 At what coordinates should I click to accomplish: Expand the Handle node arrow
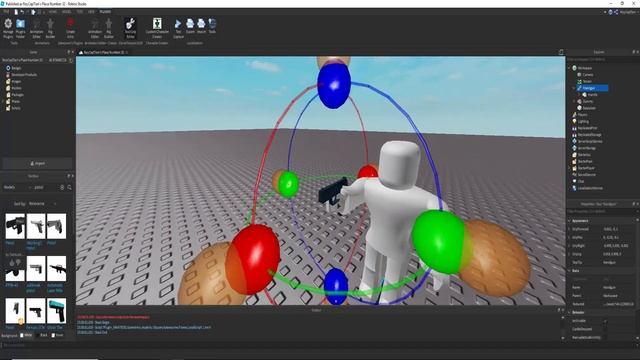[x=579, y=95]
